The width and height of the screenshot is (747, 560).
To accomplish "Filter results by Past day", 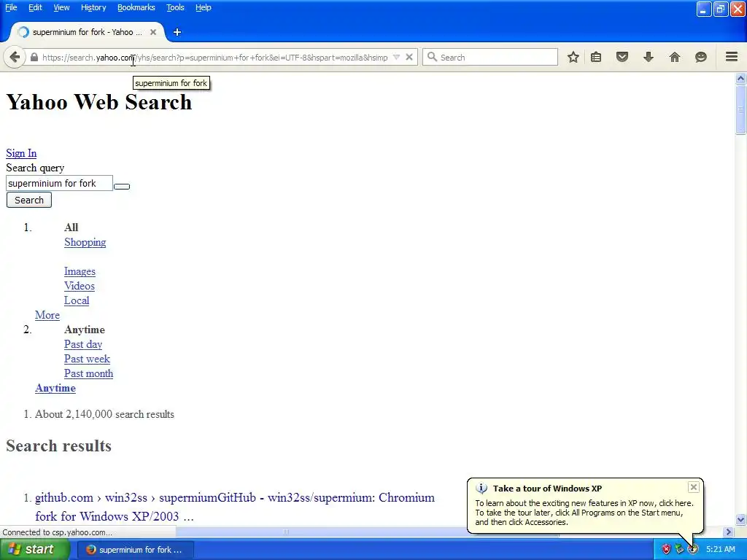I will point(83,344).
